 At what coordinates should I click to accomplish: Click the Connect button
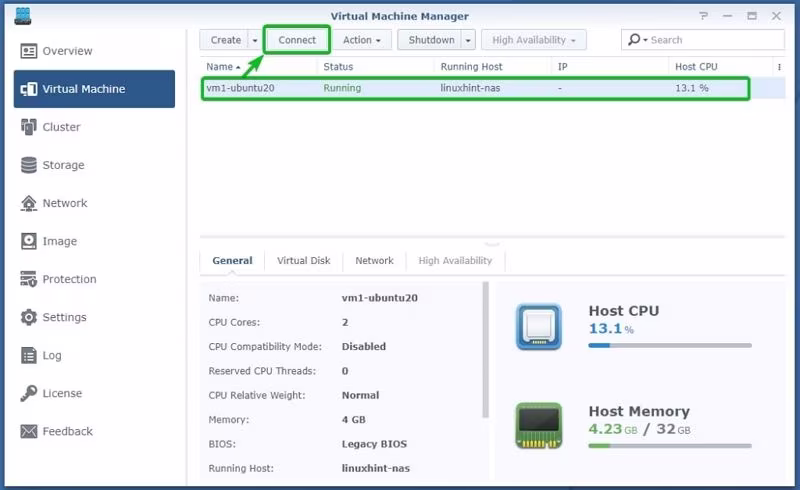coord(297,40)
